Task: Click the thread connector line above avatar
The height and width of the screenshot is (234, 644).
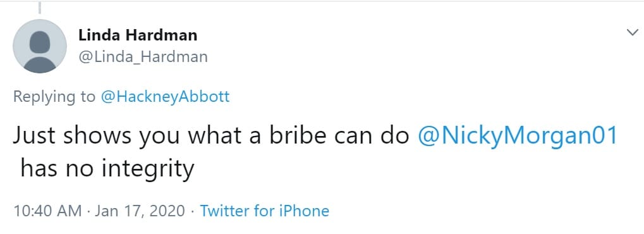Action: [40, 8]
